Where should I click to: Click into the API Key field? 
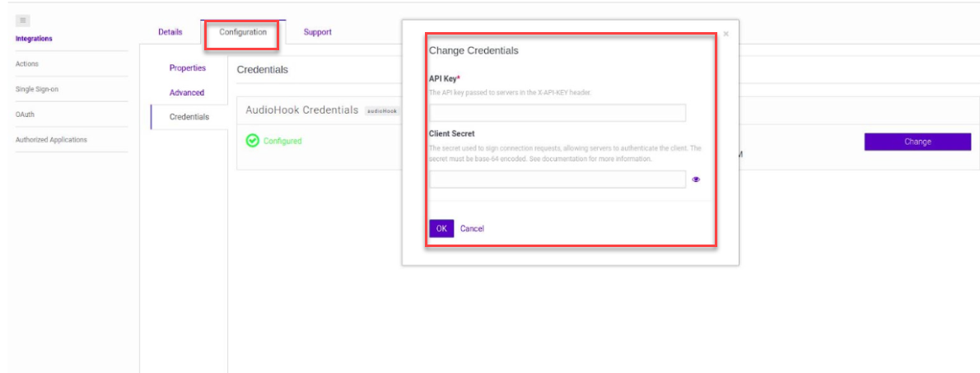tap(557, 113)
